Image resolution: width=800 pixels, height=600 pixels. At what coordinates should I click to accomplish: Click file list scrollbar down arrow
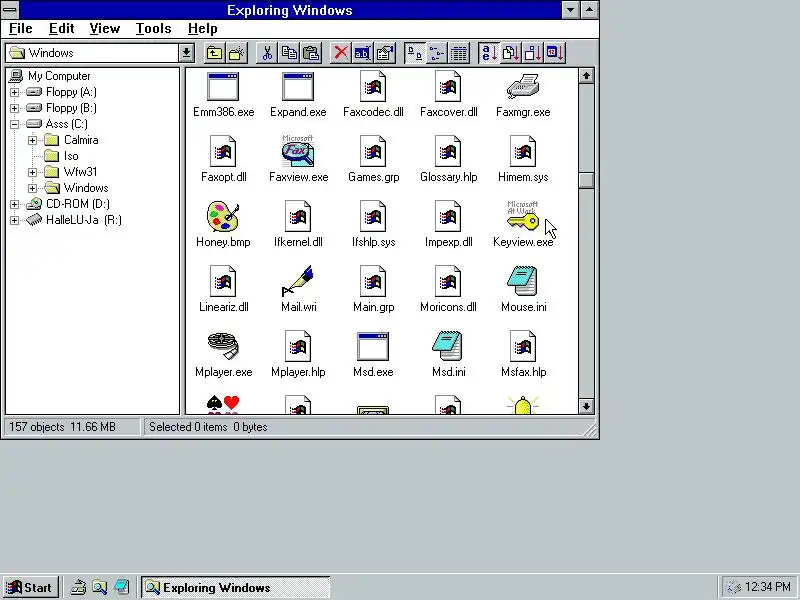(x=586, y=406)
